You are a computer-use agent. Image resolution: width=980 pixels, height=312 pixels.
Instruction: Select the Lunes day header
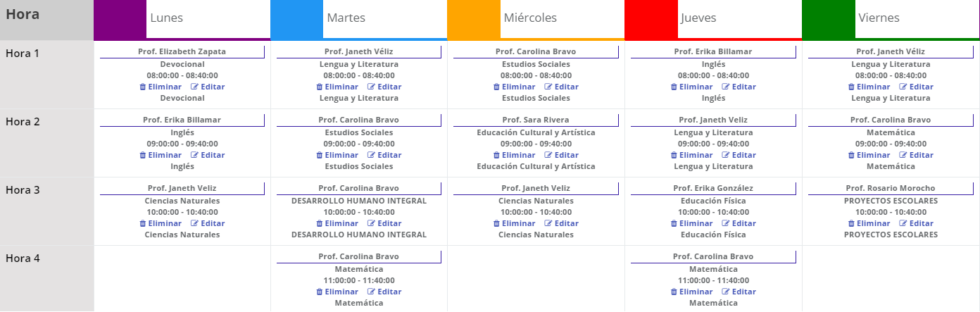(x=169, y=18)
